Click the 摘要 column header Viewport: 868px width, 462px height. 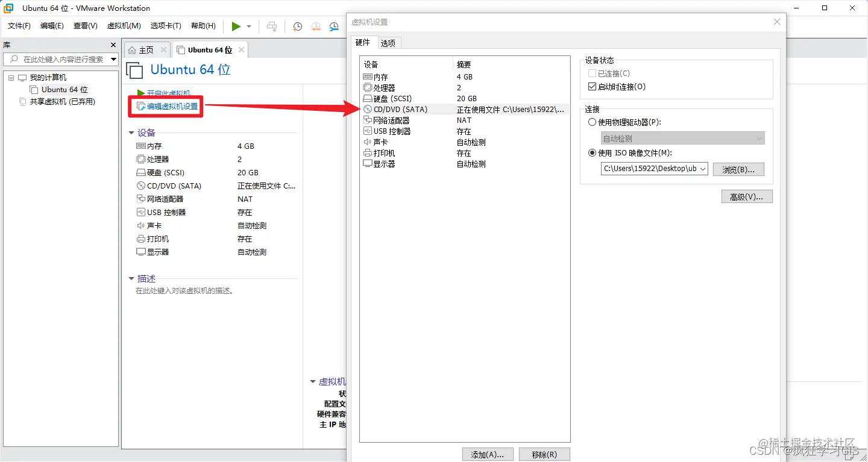click(511, 64)
